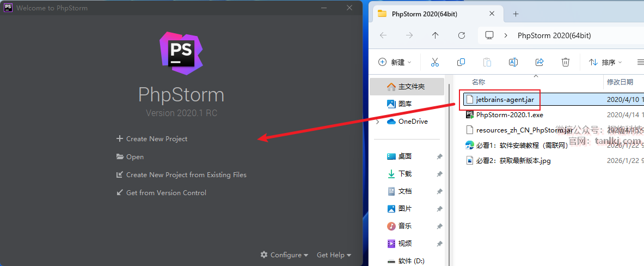Open the 排序 (Sort) dropdown
This screenshot has width=644, height=266.
pos(605,62)
